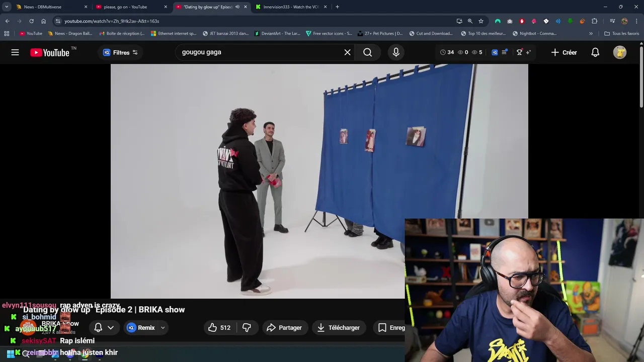Image resolution: width=644 pixels, height=362 pixels.
Task: Reload the current page
Action: [31, 21]
